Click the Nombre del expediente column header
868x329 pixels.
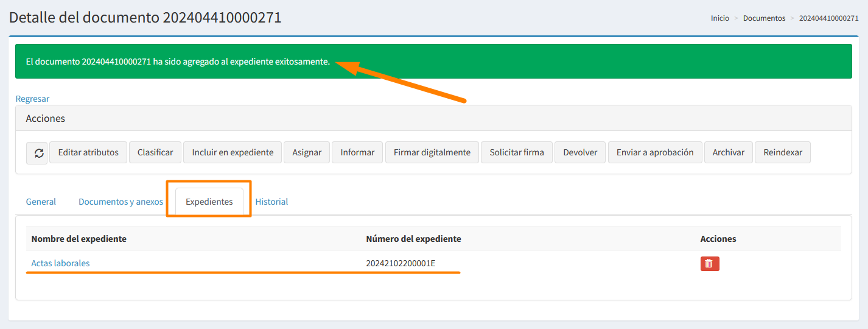tap(79, 239)
